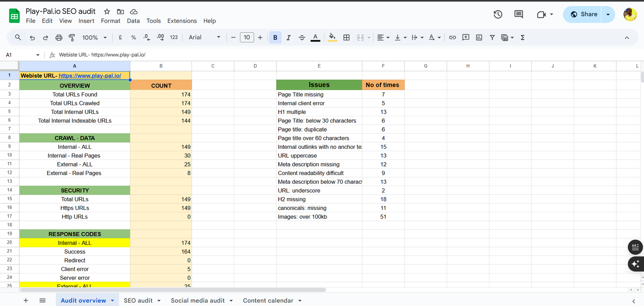The height and width of the screenshot is (306, 644).
Task: Open the comments panel icon
Action: 518,14
